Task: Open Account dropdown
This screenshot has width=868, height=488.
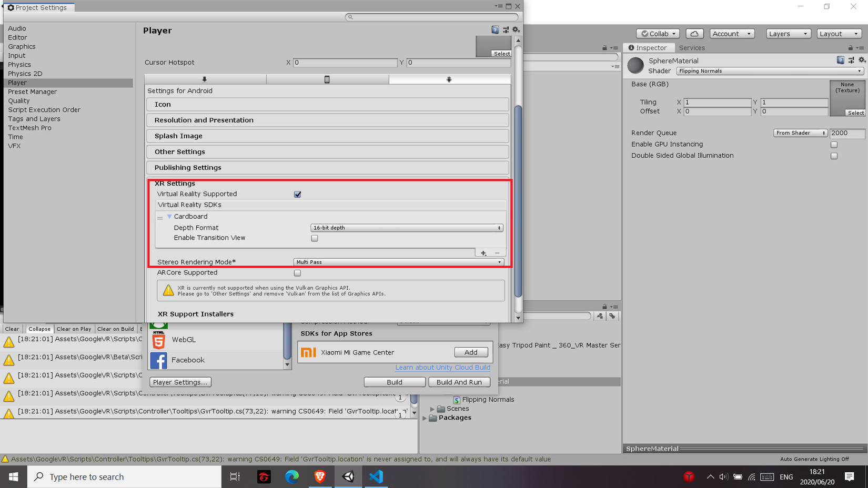Action: [732, 34]
